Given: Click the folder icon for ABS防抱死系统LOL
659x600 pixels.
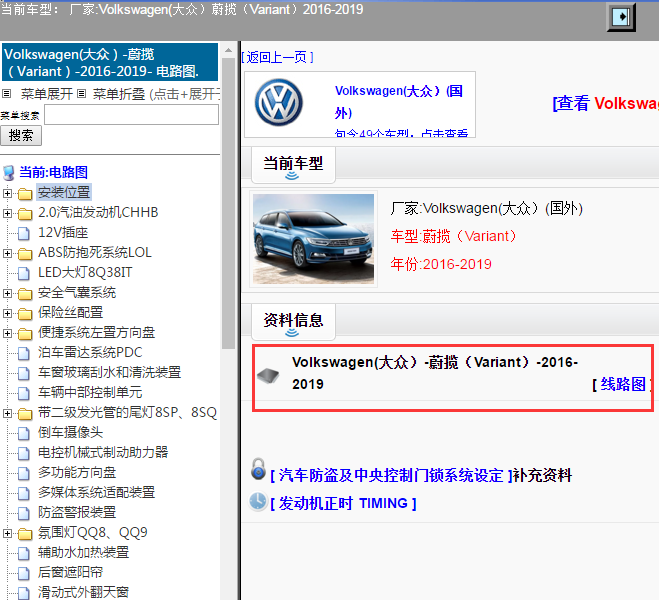Looking at the screenshot, I should pyautogui.click(x=25, y=254).
